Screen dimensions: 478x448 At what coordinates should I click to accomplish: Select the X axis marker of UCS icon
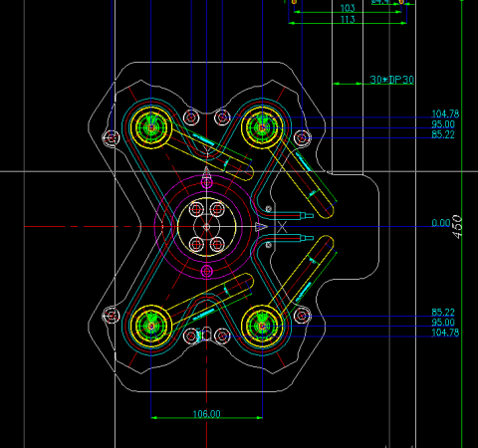[282, 227]
